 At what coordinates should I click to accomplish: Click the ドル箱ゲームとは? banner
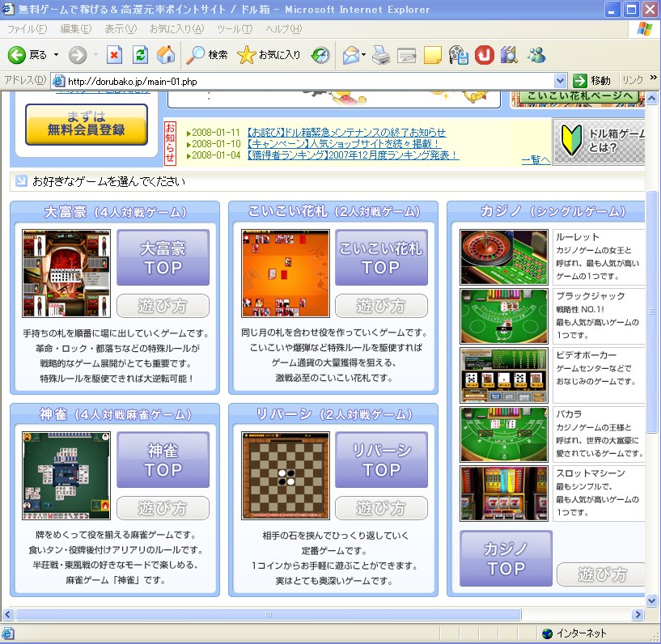[x=600, y=141]
